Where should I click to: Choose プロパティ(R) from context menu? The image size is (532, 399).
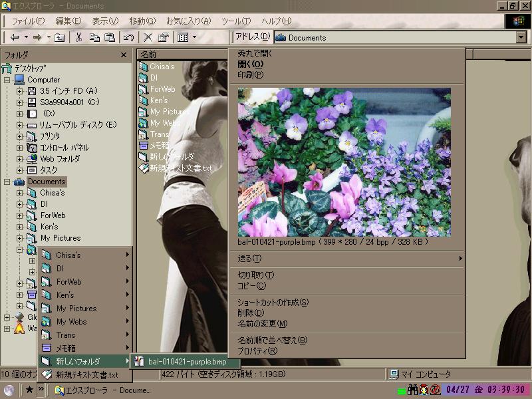click(257, 351)
